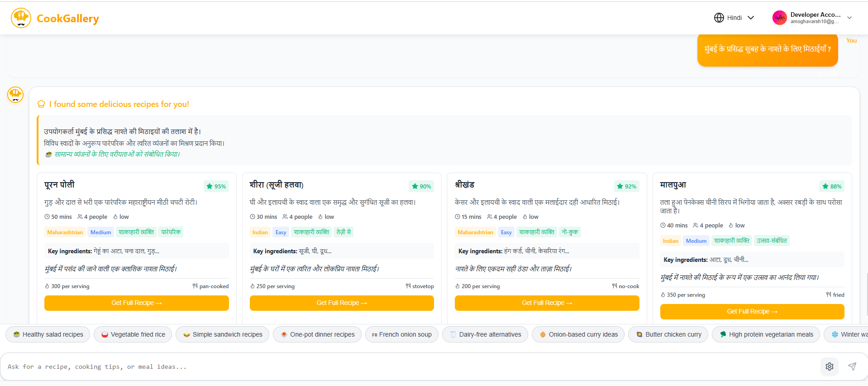Screen dimensions: 868x386
Task: Open the Hindi language dropdown
Action: [x=734, y=18]
